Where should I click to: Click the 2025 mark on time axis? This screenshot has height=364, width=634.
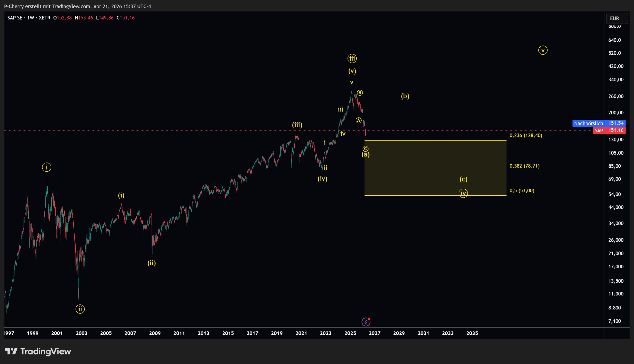tap(350, 333)
